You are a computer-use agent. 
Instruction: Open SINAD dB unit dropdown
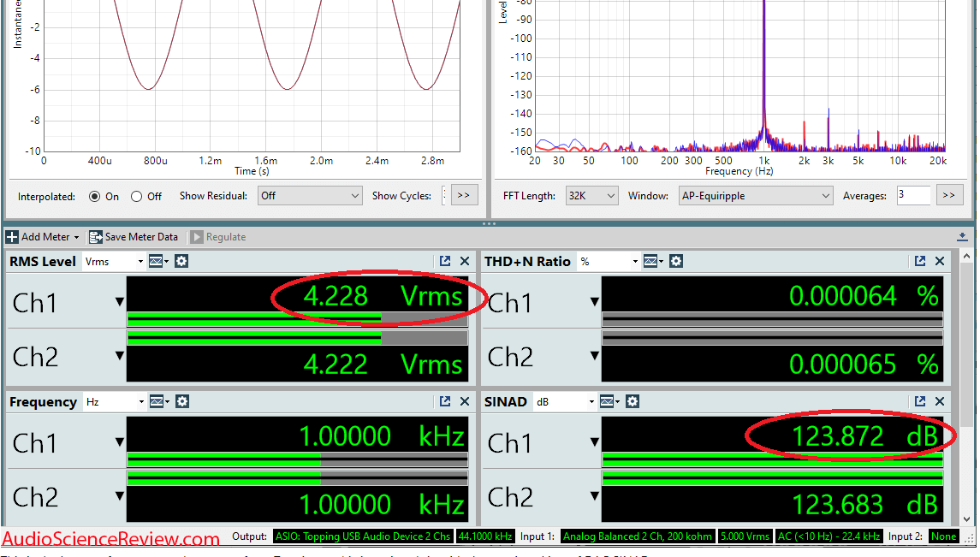click(564, 402)
